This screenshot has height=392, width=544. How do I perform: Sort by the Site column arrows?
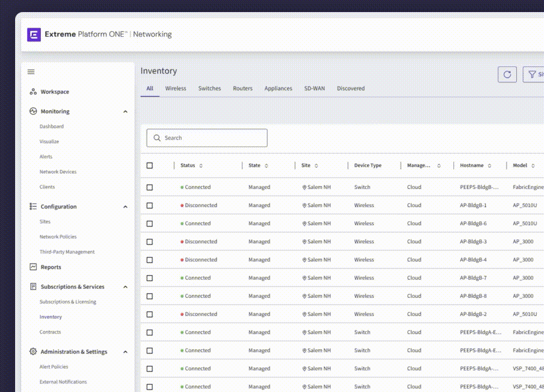[x=316, y=165]
